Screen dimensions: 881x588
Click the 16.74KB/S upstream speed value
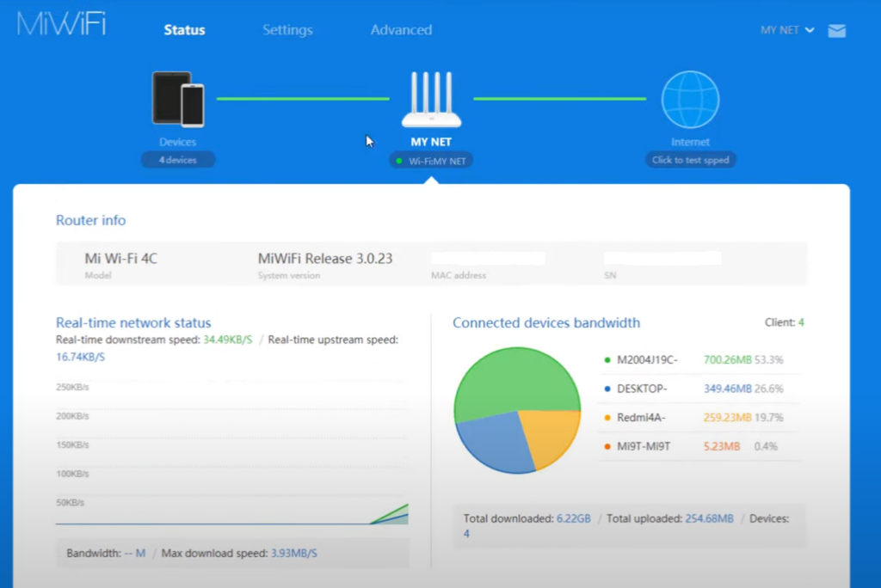pos(80,357)
